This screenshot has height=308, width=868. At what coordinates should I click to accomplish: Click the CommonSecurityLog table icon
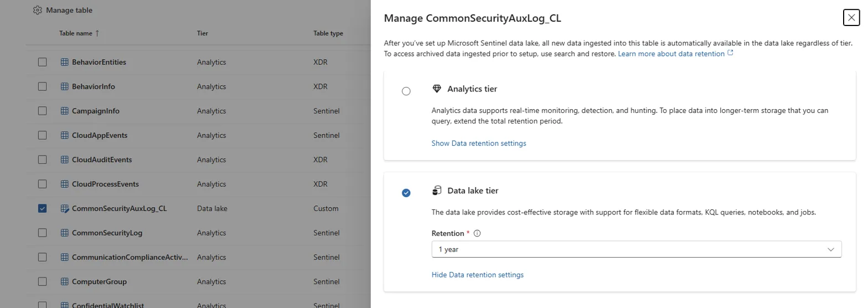[65, 233]
